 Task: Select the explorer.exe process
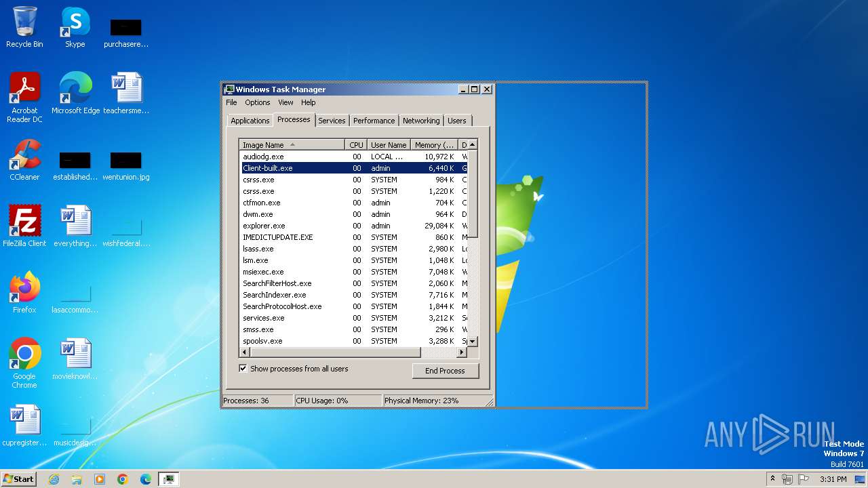(353, 226)
